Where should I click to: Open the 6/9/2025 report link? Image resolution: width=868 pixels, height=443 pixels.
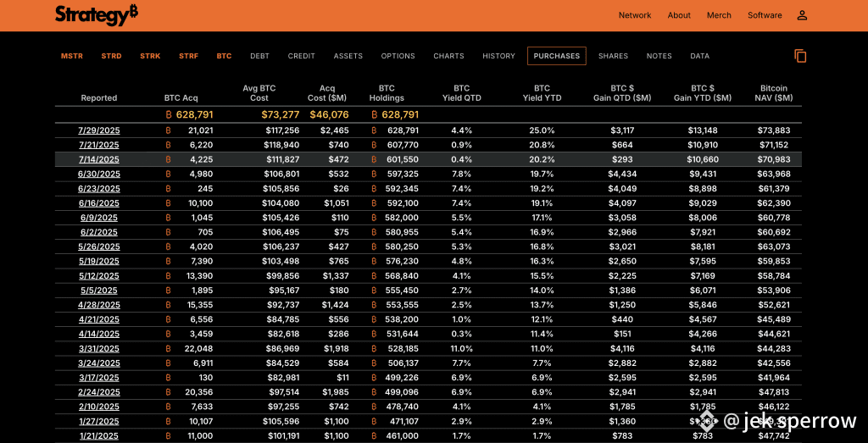click(99, 218)
